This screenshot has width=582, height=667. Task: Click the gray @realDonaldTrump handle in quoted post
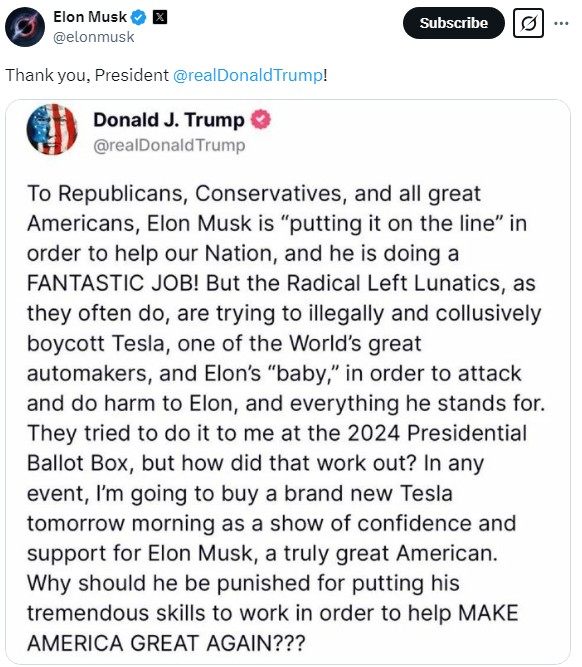[169, 145]
